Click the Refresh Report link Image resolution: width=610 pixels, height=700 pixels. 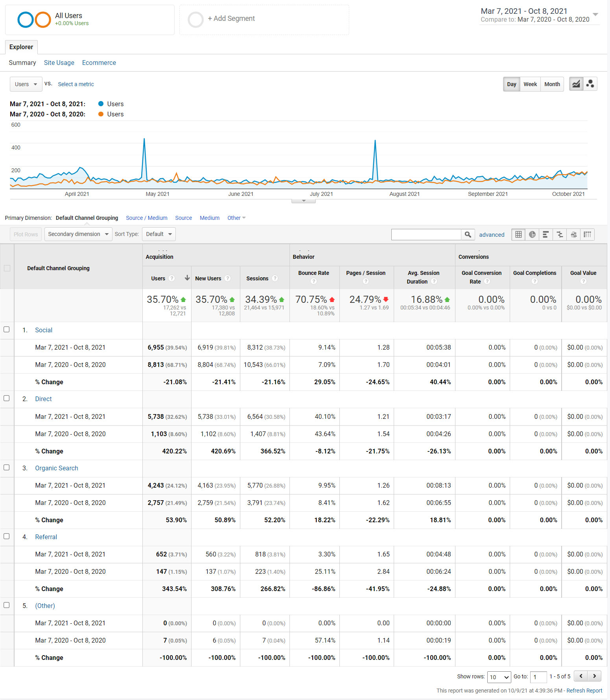584,691
